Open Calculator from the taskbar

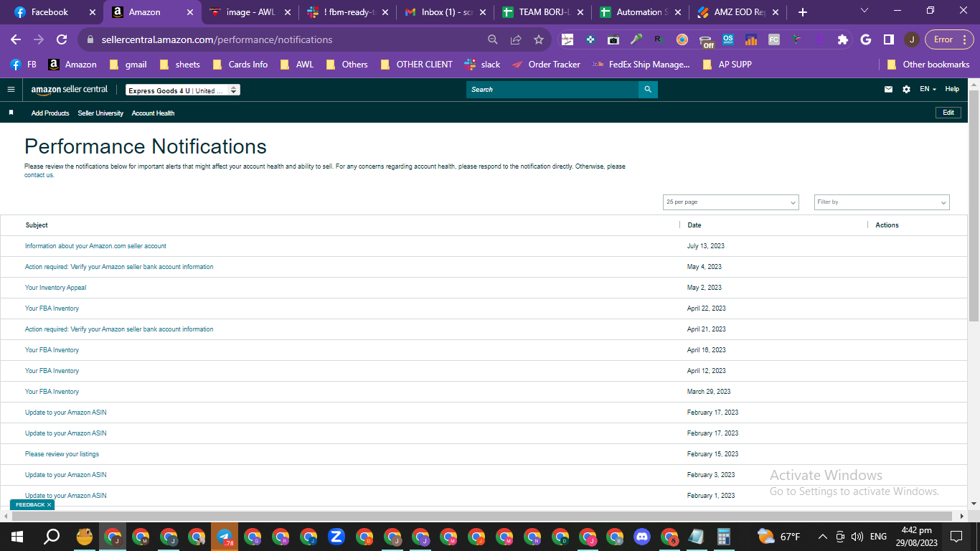tap(725, 537)
